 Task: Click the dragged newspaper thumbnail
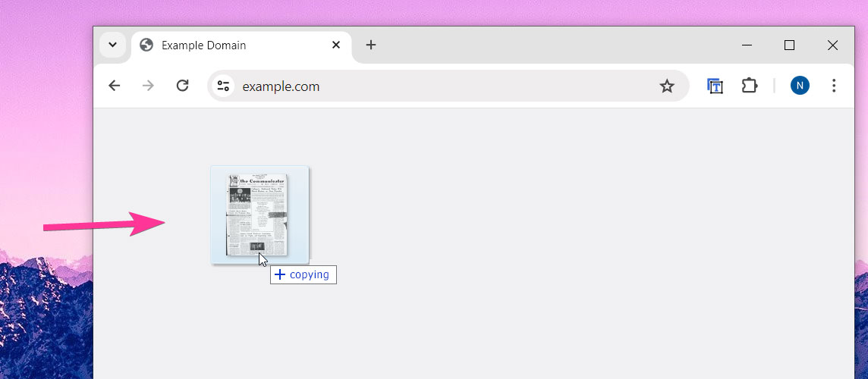(257, 215)
